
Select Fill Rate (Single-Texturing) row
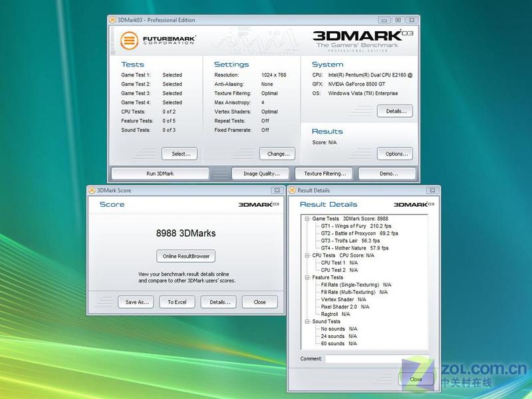point(356,285)
